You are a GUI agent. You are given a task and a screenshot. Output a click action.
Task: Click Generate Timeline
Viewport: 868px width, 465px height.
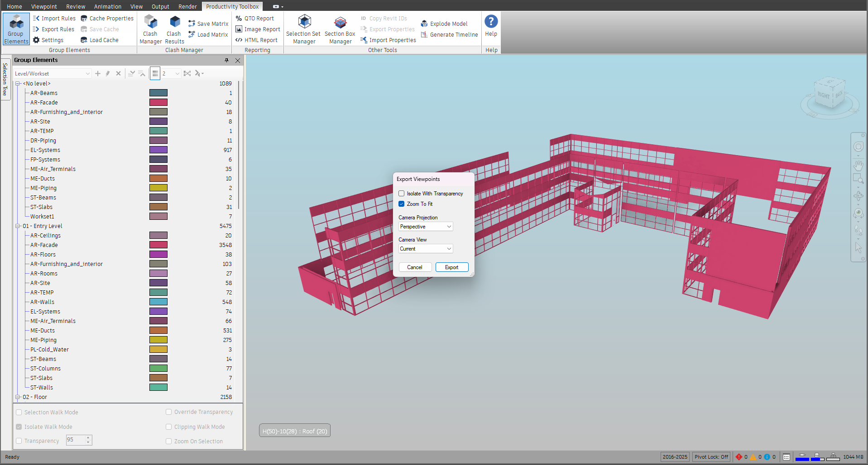tap(449, 34)
